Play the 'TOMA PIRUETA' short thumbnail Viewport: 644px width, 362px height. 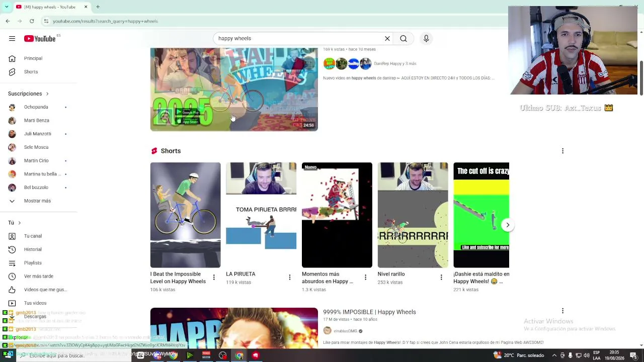click(x=261, y=215)
